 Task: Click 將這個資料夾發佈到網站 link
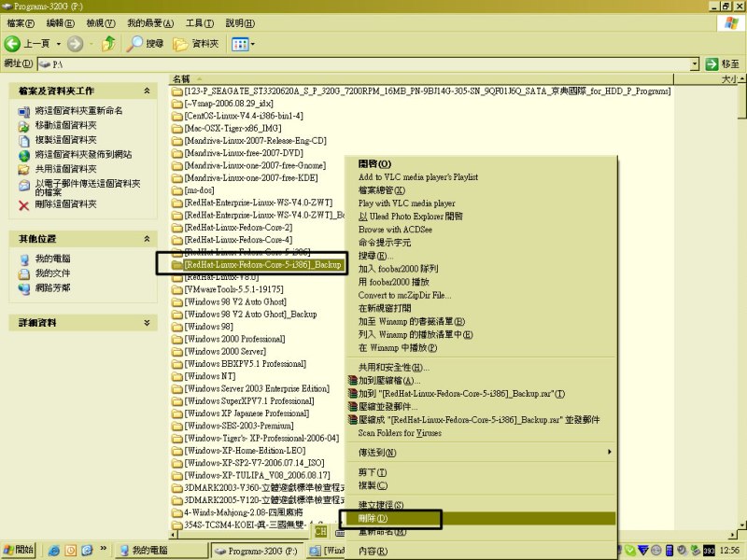[x=83, y=154]
